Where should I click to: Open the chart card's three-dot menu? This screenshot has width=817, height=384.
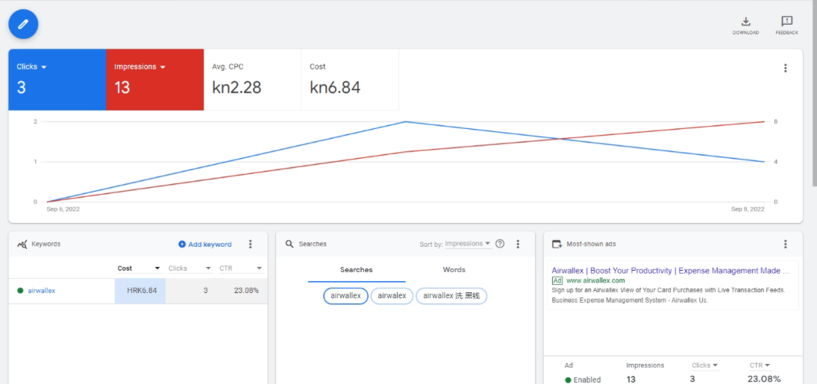[785, 68]
